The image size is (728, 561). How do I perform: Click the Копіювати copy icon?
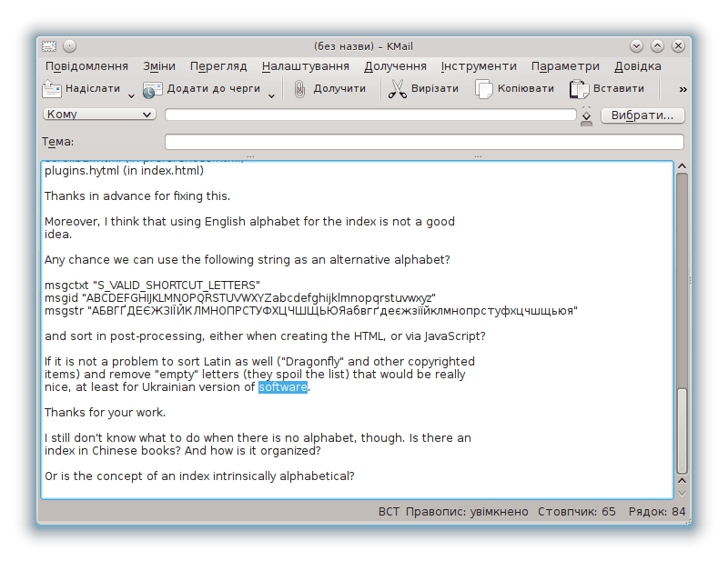[483, 89]
